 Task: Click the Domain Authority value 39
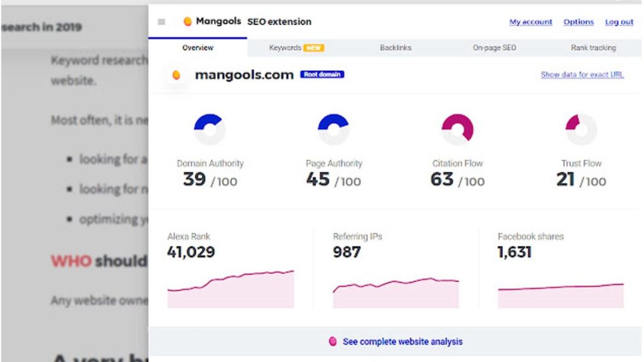pyautogui.click(x=194, y=179)
